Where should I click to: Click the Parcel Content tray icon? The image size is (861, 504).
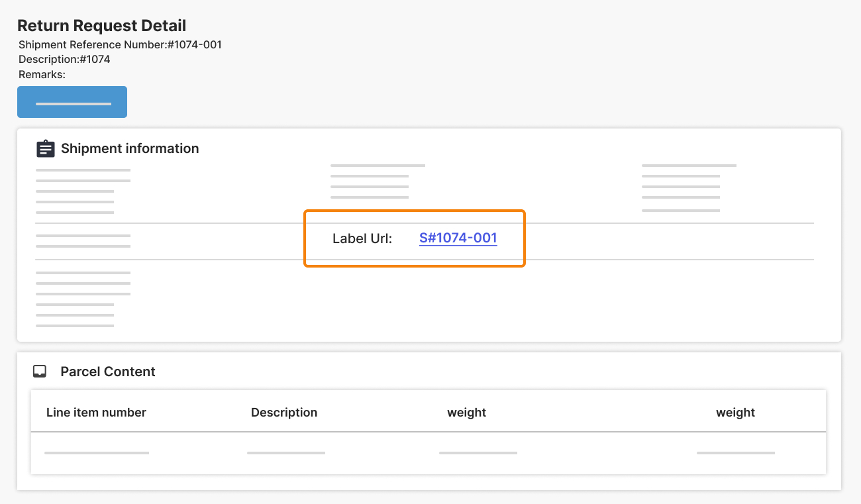(40, 372)
